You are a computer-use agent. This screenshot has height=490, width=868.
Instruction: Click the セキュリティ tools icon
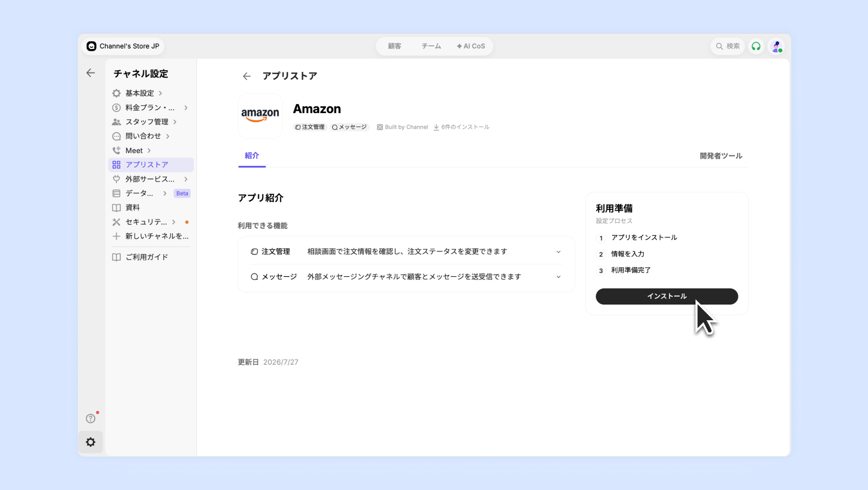pyautogui.click(x=116, y=222)
